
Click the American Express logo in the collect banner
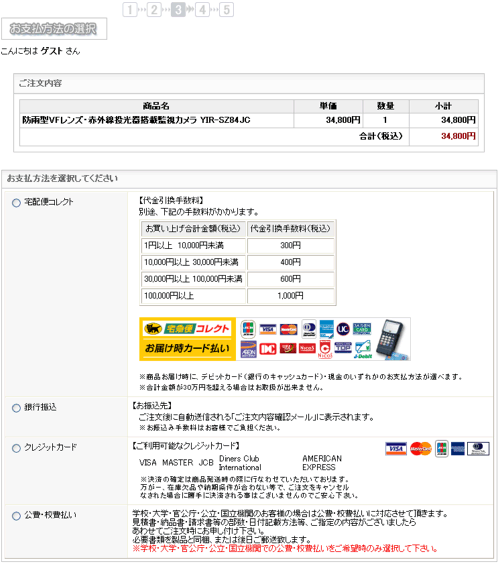click(x=327, y=328)
